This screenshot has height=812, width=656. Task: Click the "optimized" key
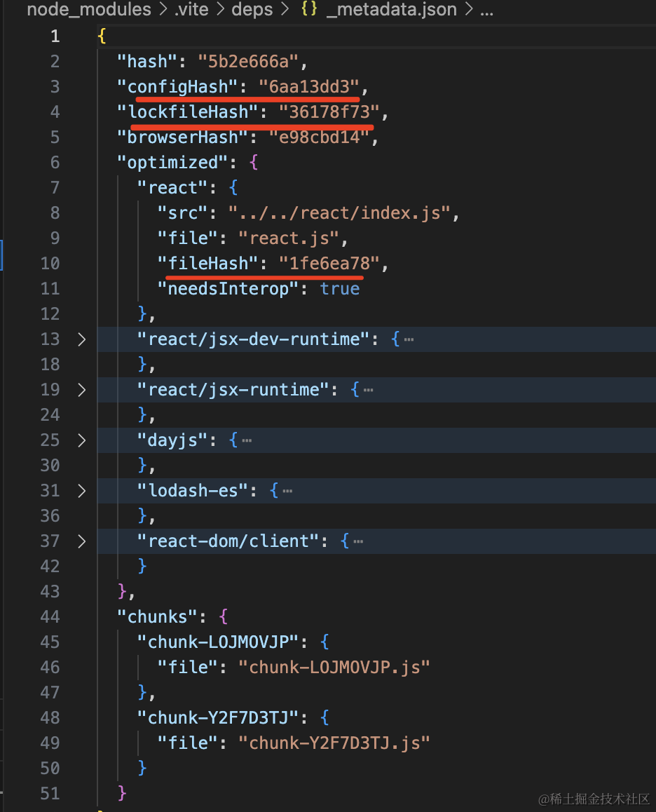[173, 163]
